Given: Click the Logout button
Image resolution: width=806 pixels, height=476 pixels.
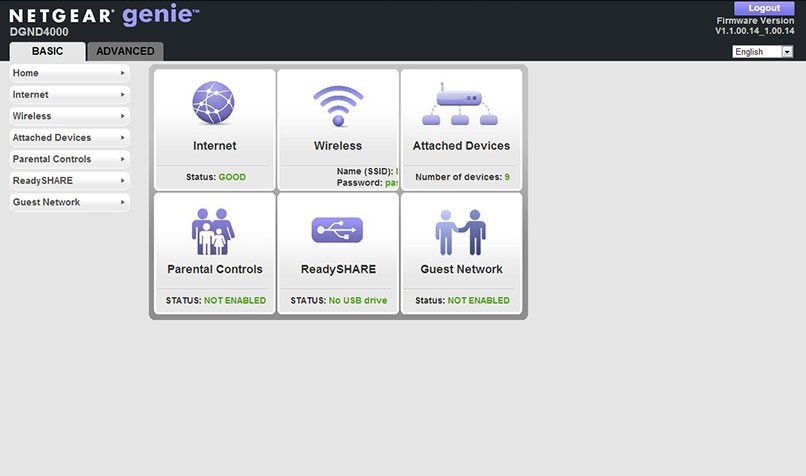Looking at the screenshot, I should tap(764, 8).
